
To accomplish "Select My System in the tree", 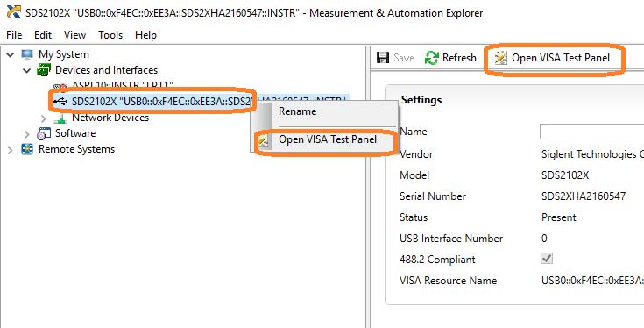I will 64,54.
